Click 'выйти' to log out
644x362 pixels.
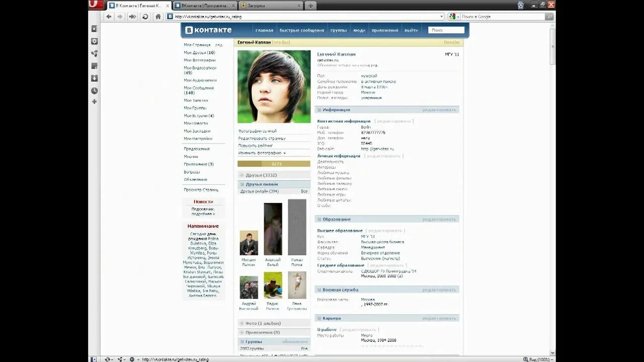[x=411, y=30]
